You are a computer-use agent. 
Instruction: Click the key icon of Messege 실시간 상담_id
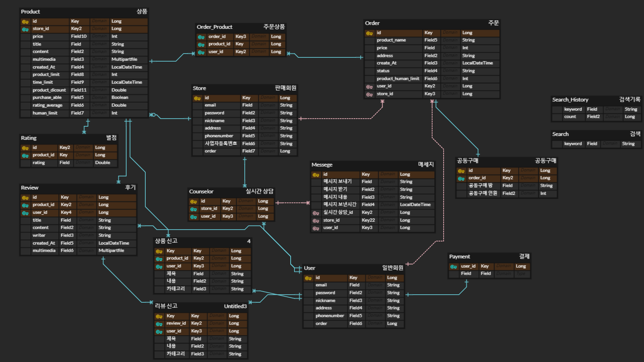tap(316, 213)
